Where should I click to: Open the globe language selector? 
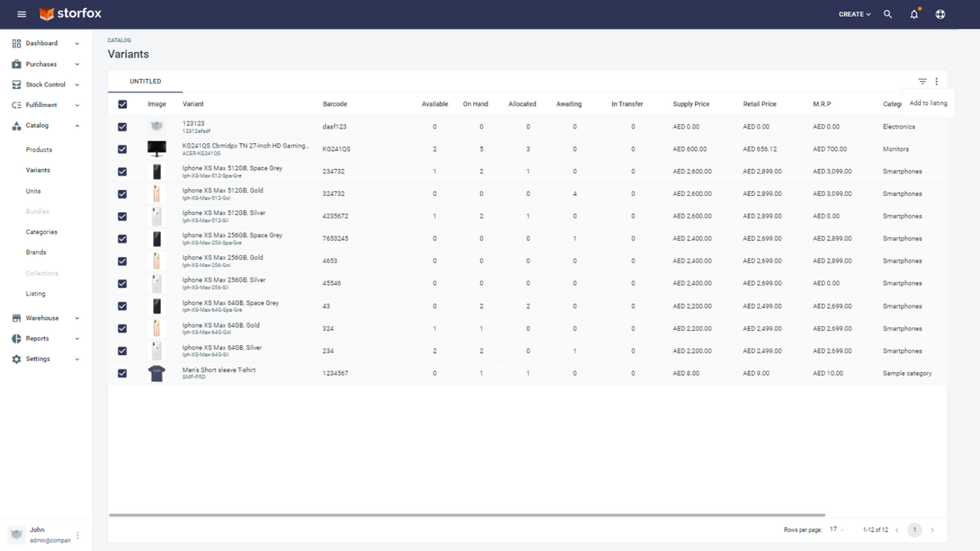tap(941, 14)
